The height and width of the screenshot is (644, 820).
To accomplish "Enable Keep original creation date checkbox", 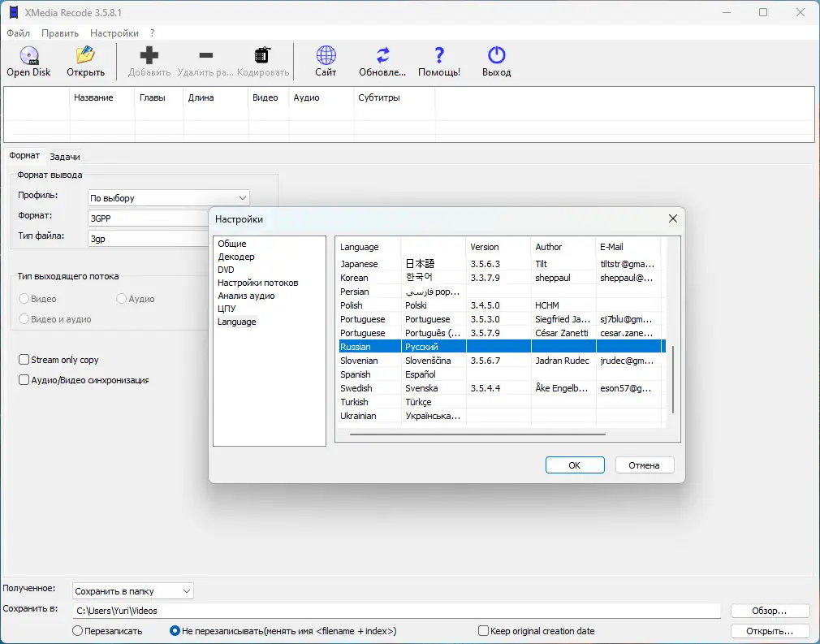I will (484, 631).
